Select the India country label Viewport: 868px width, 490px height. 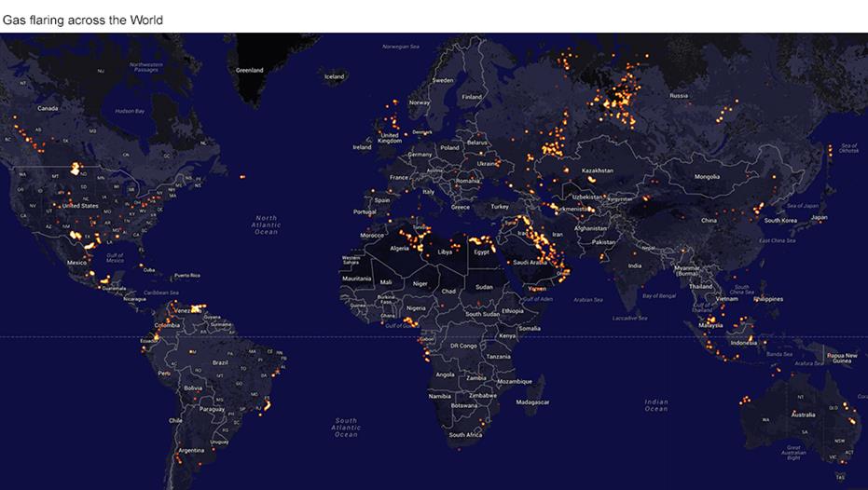[x=634, y=265]
